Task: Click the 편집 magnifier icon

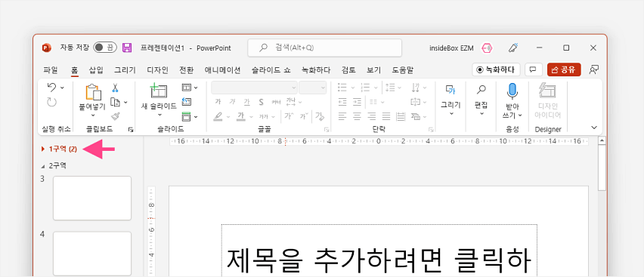Action: tap(481, 90)
